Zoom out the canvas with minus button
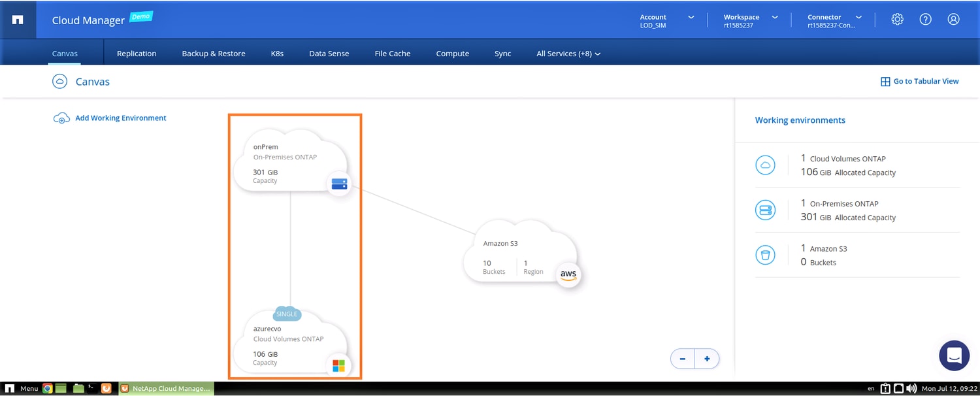Screen dimensions: 980x396 pyautogui.click(x=683, y=359)
